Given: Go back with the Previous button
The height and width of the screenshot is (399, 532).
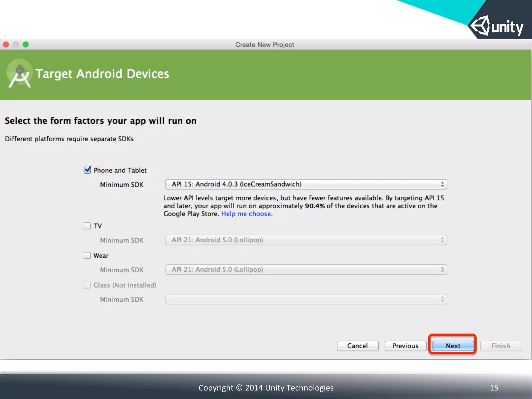Looking at the screenshot, I should 405,346.
